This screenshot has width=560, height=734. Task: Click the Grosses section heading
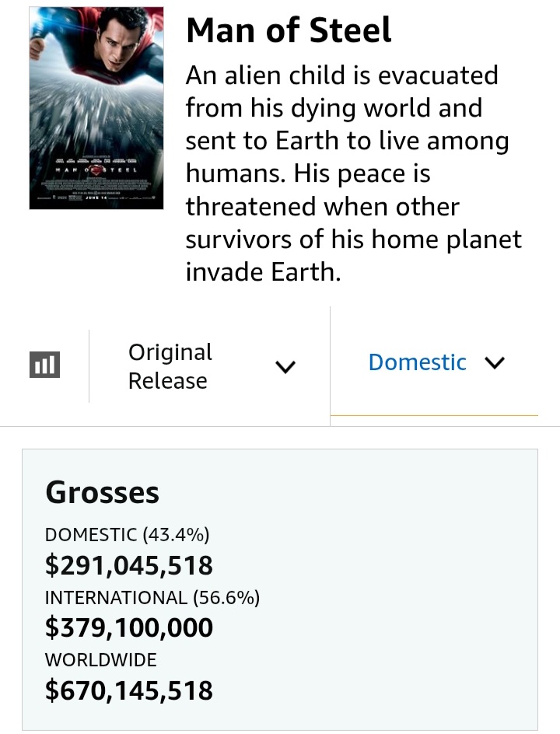tap(102, 492)
